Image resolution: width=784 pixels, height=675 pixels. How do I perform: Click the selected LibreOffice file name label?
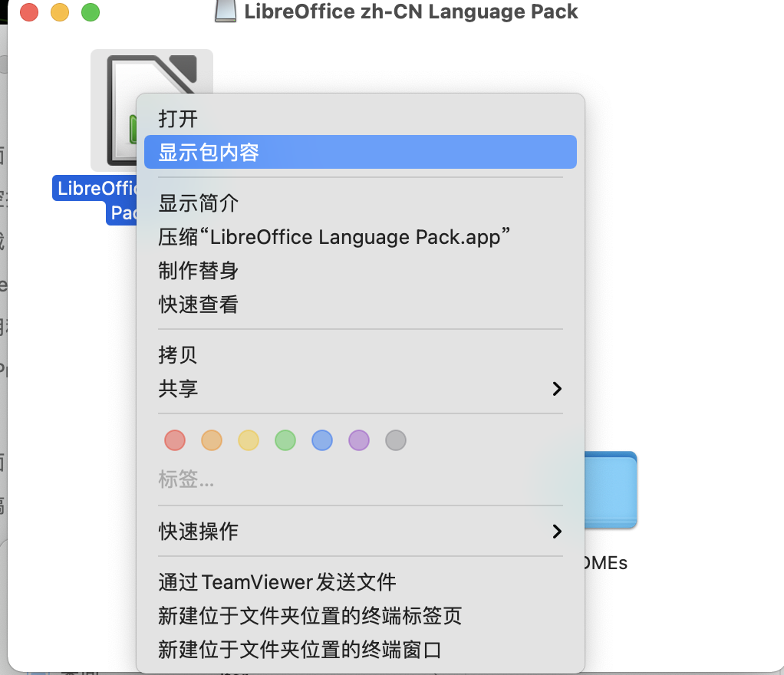click(95, 200)
